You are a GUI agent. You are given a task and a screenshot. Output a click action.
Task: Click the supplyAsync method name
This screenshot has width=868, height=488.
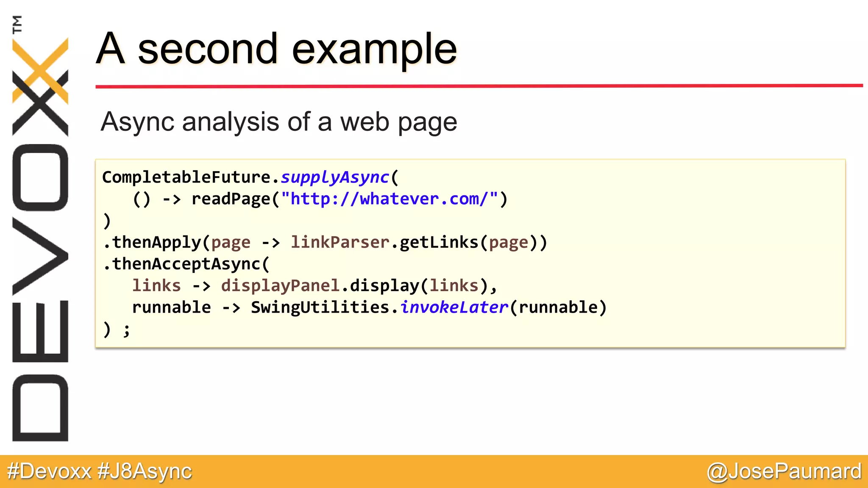tap(334, 177)
